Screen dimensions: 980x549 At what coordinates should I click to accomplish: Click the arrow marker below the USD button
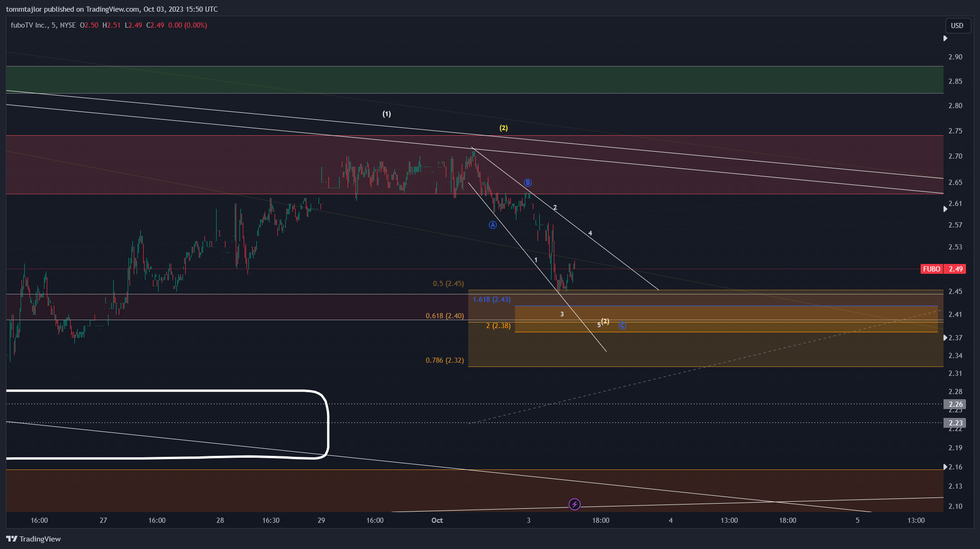pyautogui.click(x=945, y=38)
